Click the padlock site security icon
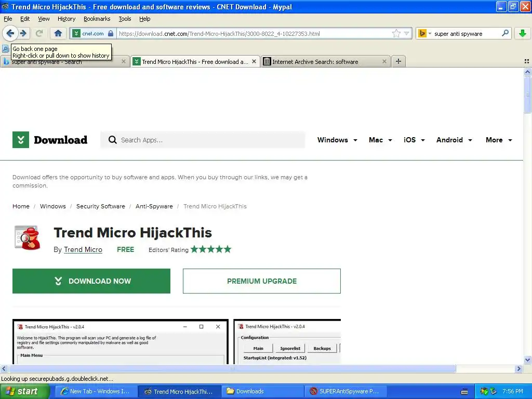This screenshot has height=399, width=532. click(x=111, y=33)
